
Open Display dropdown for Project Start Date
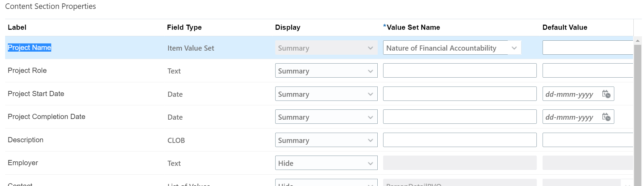coord(326,94)
